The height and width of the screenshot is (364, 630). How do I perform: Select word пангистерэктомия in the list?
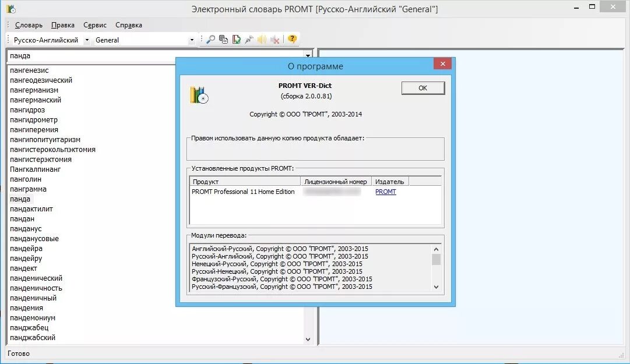tap(41, 160)
